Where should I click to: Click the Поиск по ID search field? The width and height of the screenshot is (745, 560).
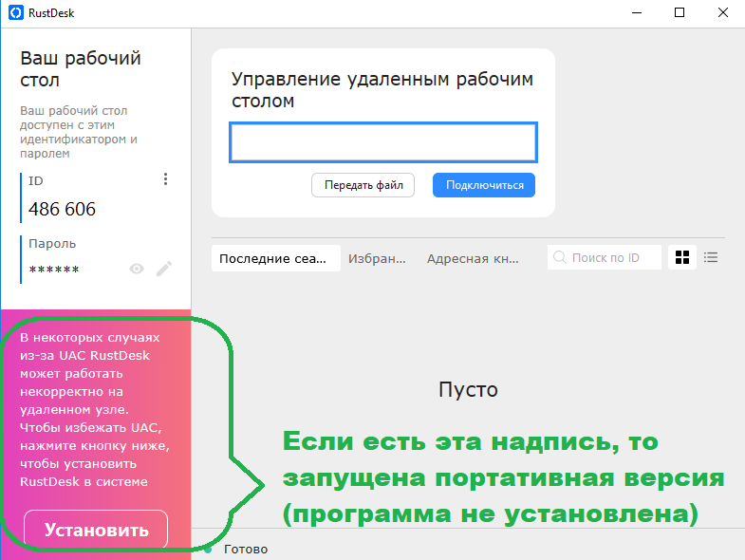605,257
